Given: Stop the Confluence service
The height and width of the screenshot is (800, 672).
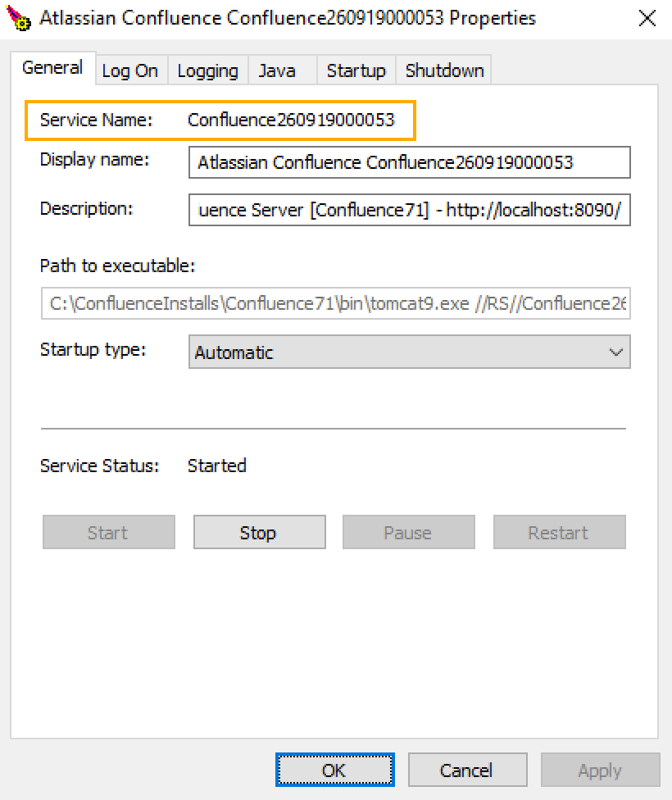Looking at the screenshot, I should [x=258, y=533].
